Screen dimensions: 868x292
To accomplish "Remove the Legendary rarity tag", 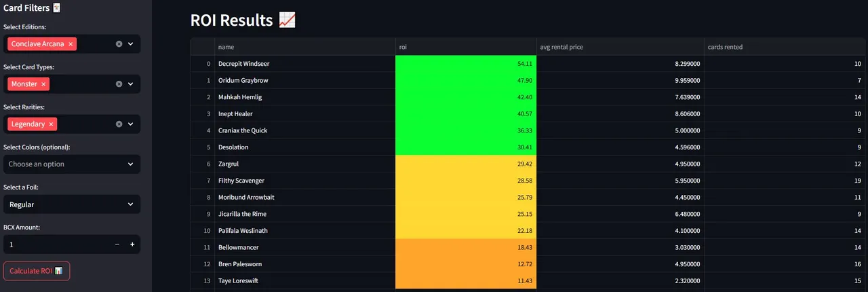I will tap(51, 124).
